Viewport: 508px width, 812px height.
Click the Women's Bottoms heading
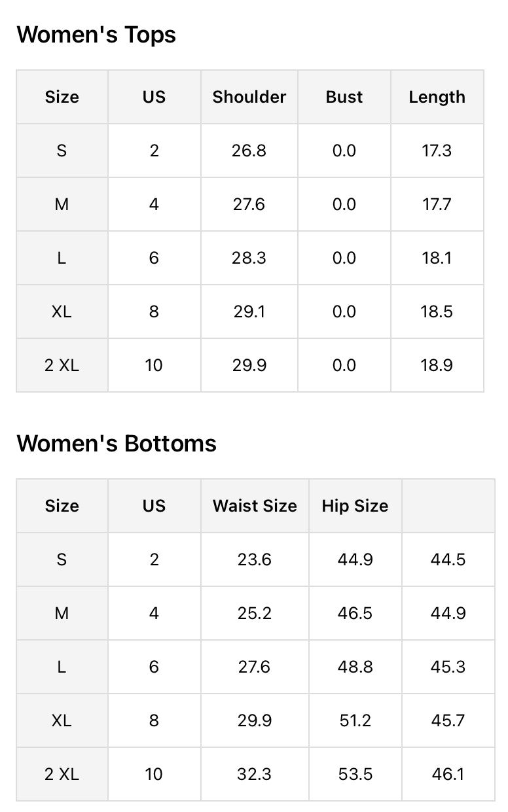[x=117, y=444]
